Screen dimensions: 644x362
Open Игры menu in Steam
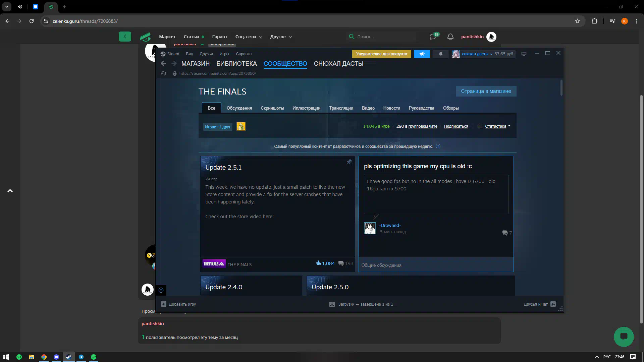pyautogui.click(x=224, y=54)
